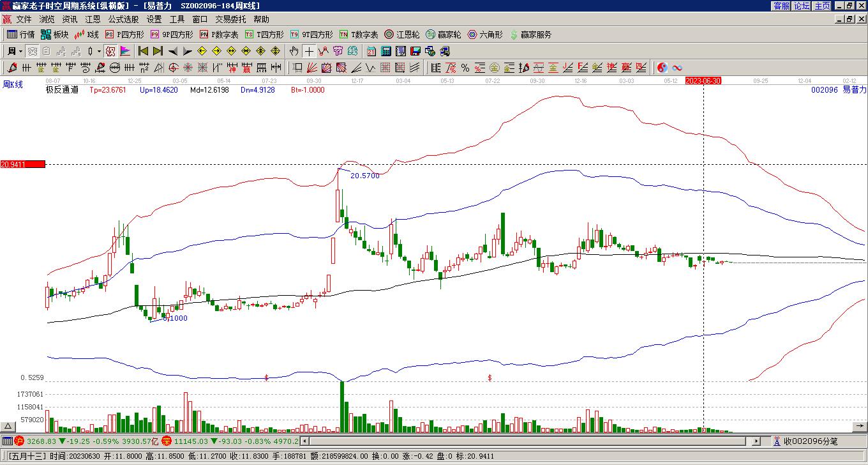This screenshot has width=868, height=465.
Task: Open the 江恩 menu
Action: click(93, 20)
